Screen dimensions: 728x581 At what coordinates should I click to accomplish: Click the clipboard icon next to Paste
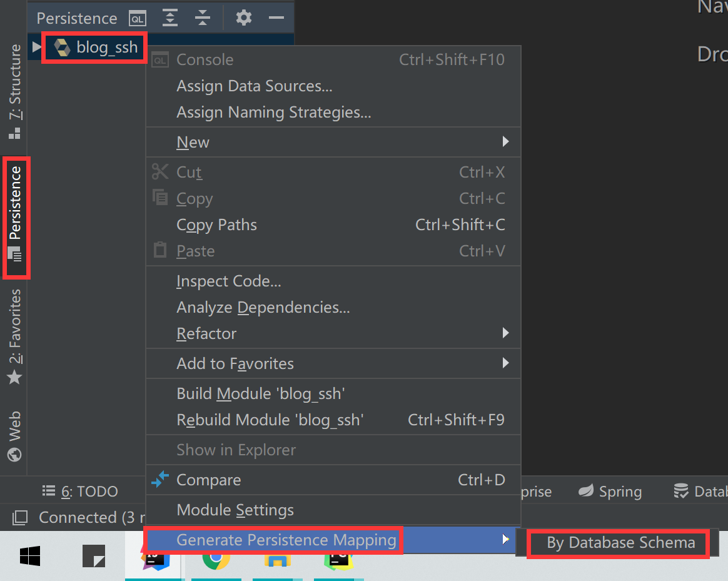tap(161, 250)
